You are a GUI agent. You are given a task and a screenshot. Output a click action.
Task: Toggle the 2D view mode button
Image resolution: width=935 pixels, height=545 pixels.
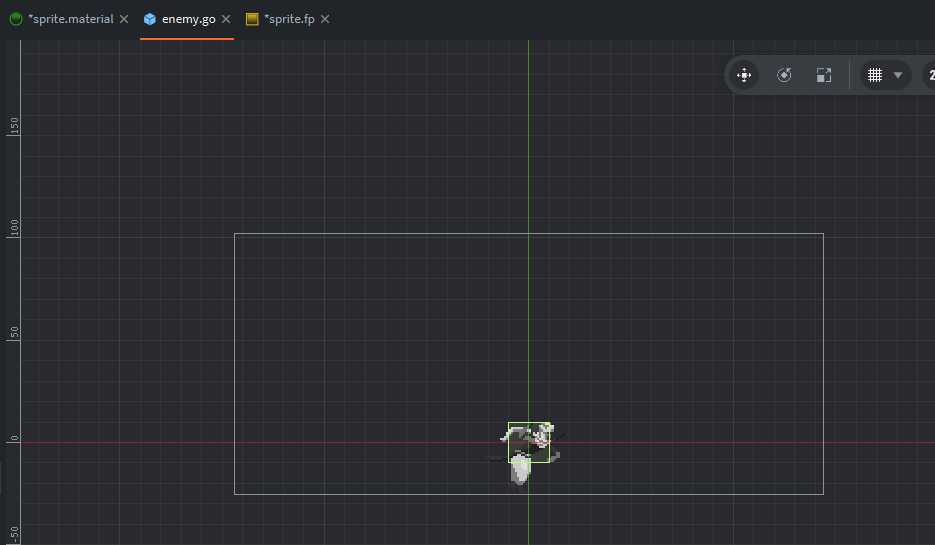pyautogui.click(x=929, y=75)
